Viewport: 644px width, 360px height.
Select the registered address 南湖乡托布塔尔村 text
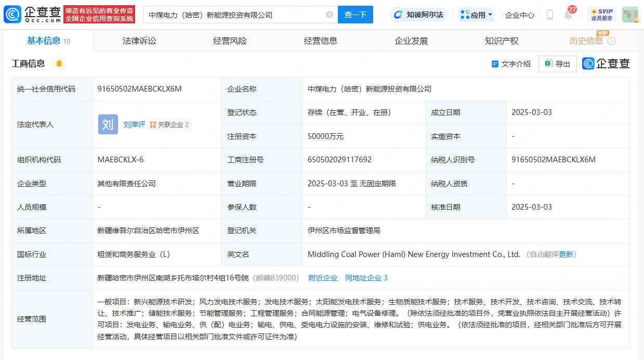pos(172,278)
